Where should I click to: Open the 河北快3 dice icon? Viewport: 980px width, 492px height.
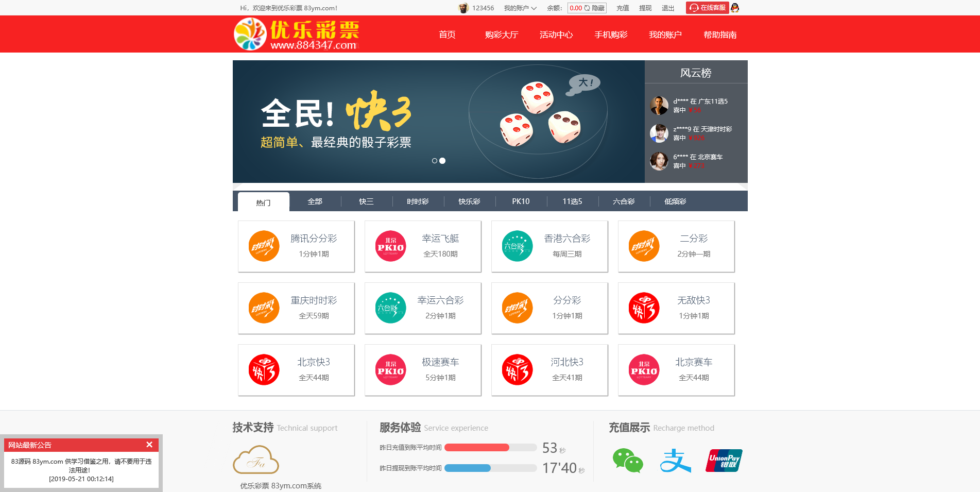point(517,370)
